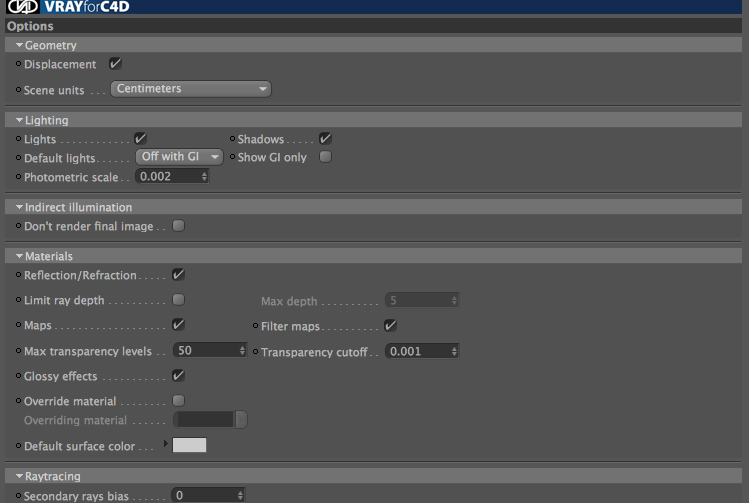The height and width of the screenshot is (503, 749).
Task: Open the Default lights dropdown
Action: pos(179,157)
